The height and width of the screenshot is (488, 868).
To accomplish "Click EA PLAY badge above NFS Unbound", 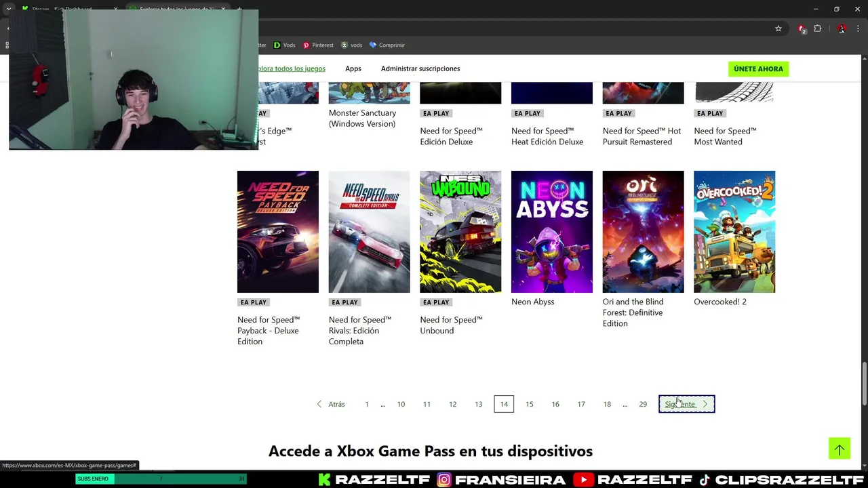I will [x=436, y=302].
